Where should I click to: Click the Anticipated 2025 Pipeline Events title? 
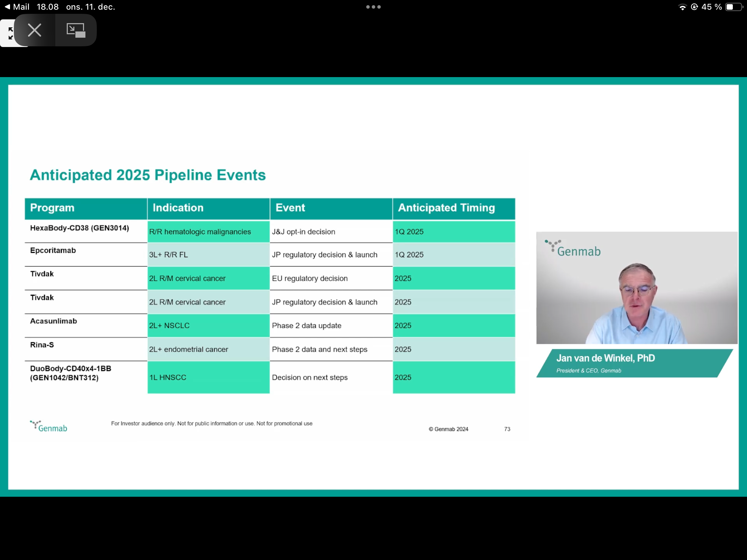[148, 175]
